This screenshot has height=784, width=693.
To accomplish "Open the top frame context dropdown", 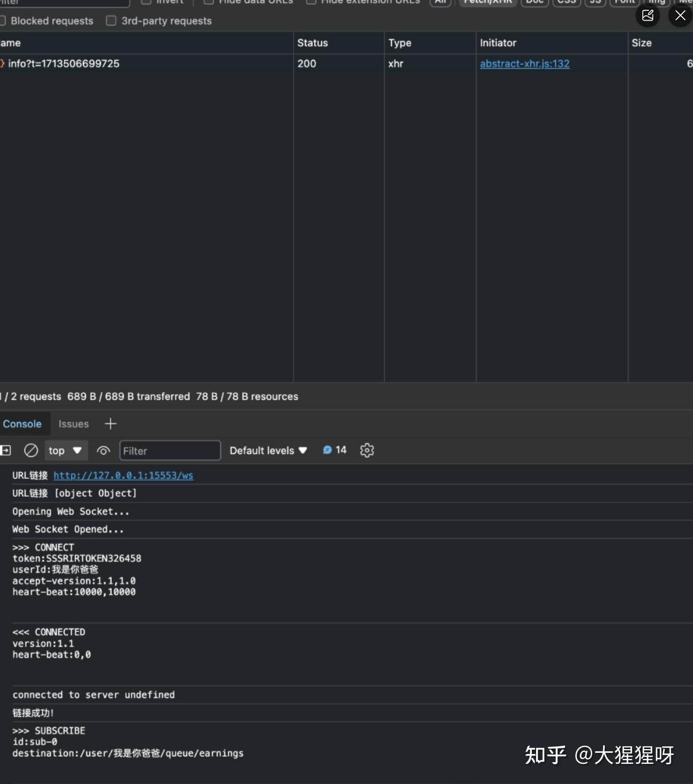I will pos(65,450).
